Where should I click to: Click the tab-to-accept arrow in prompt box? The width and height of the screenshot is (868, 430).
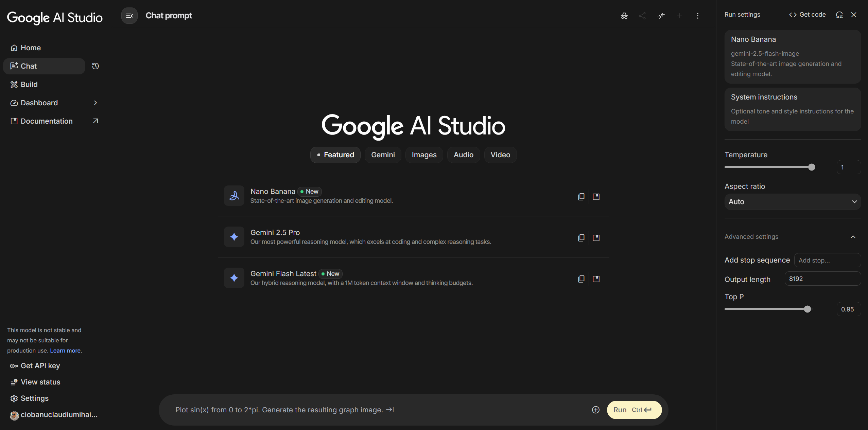click(390, 410)
